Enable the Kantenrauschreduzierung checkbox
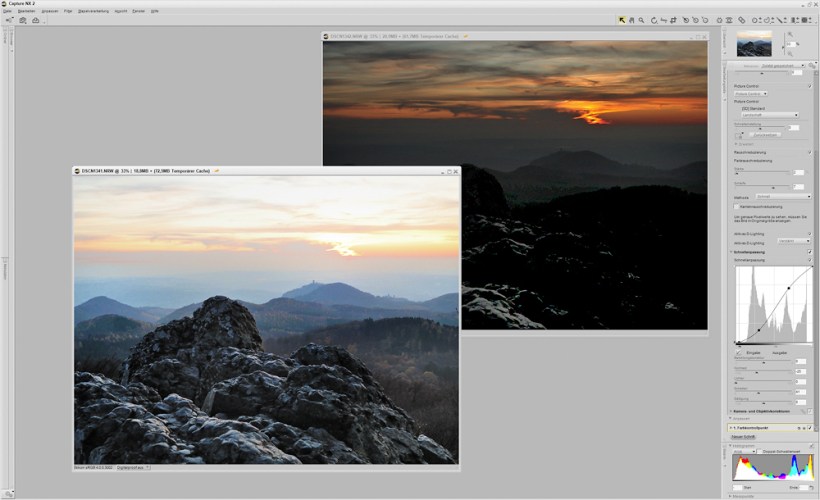The width and height of the screenshot is (820, 500). point(737,207)
